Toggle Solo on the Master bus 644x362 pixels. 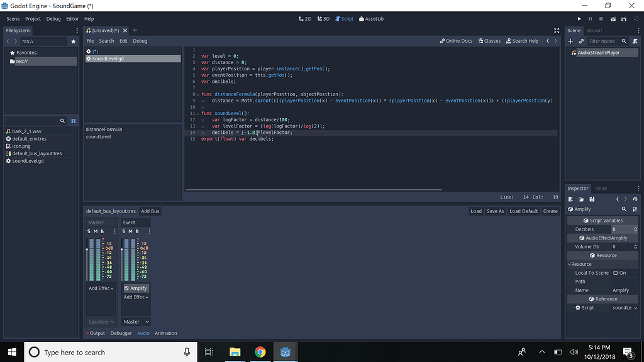89,231
